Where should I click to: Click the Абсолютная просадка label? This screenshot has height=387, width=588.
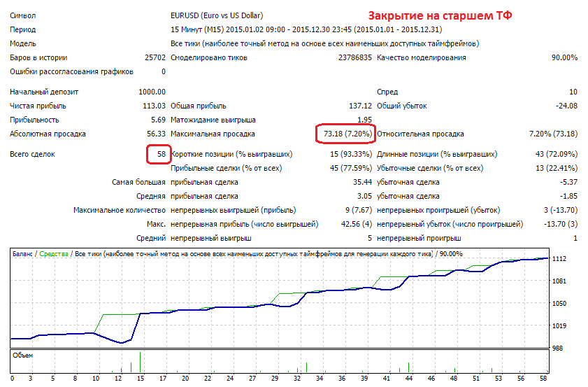[x=48, y=134]
